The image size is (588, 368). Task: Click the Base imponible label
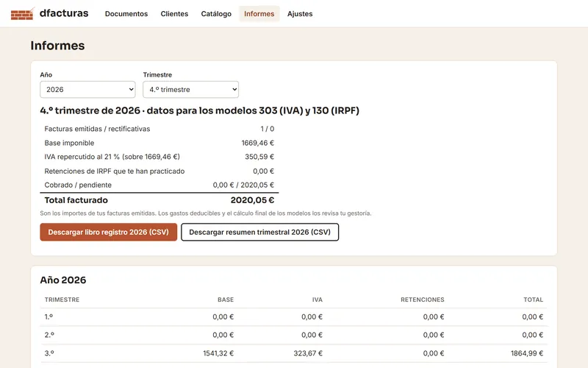(x=69, y=143)
